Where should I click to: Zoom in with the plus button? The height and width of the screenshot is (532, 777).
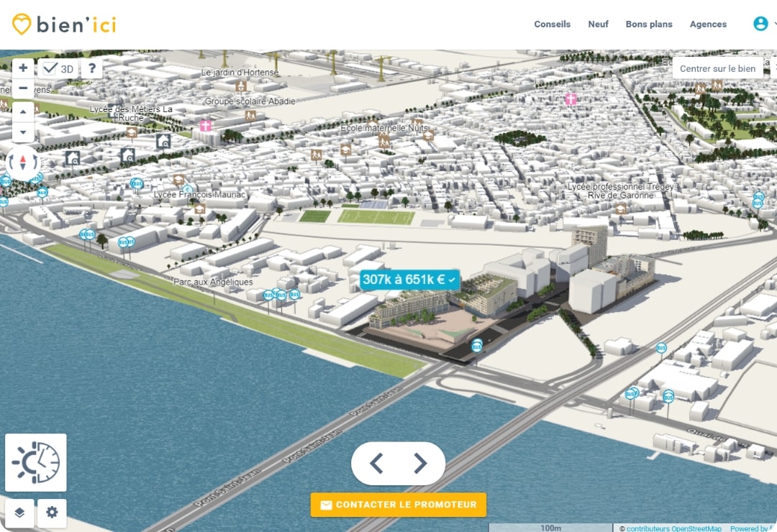[x=23, y=68]
